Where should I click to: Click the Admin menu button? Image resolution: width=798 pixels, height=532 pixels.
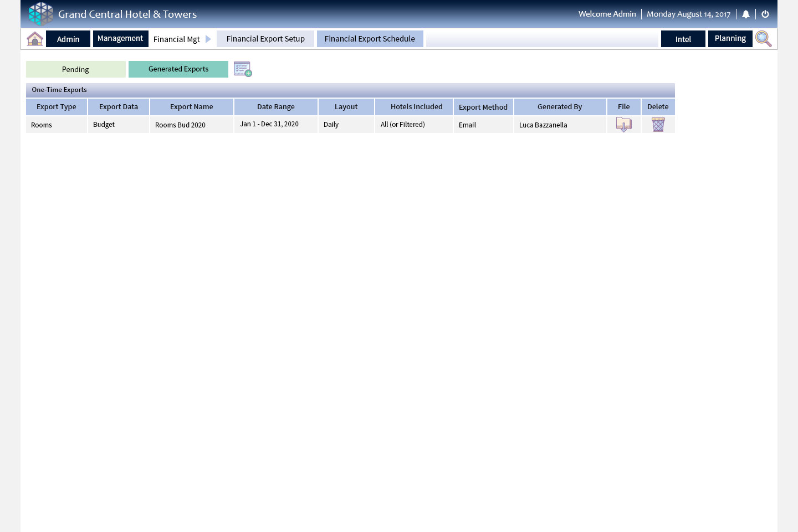click(68, 39)
